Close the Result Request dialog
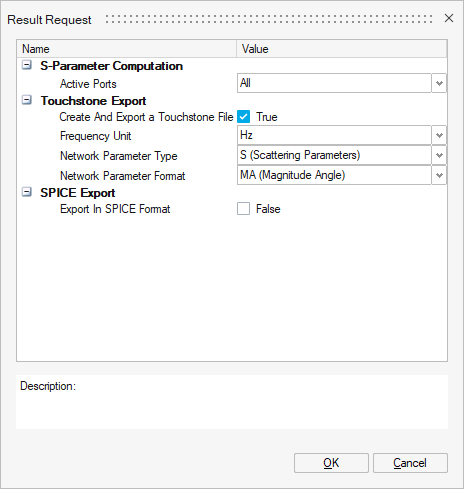Image resolution: width=464 pixels, height=489 pixels. point(449,18)
